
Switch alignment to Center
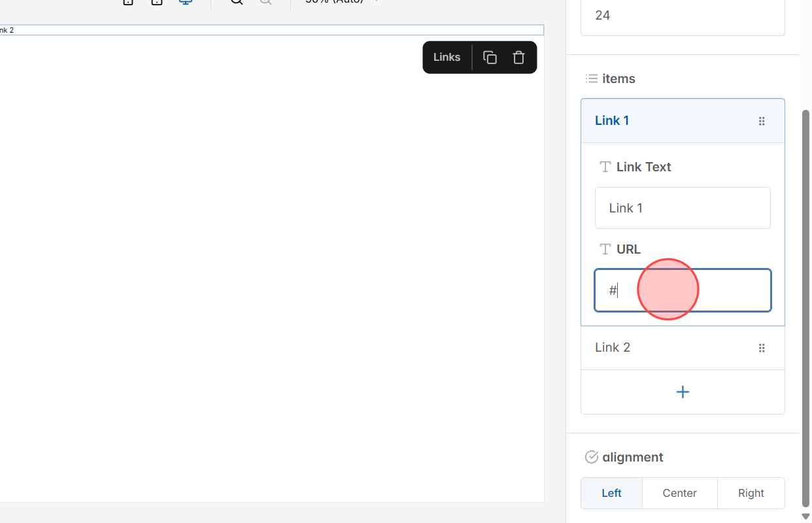(679, 493)
